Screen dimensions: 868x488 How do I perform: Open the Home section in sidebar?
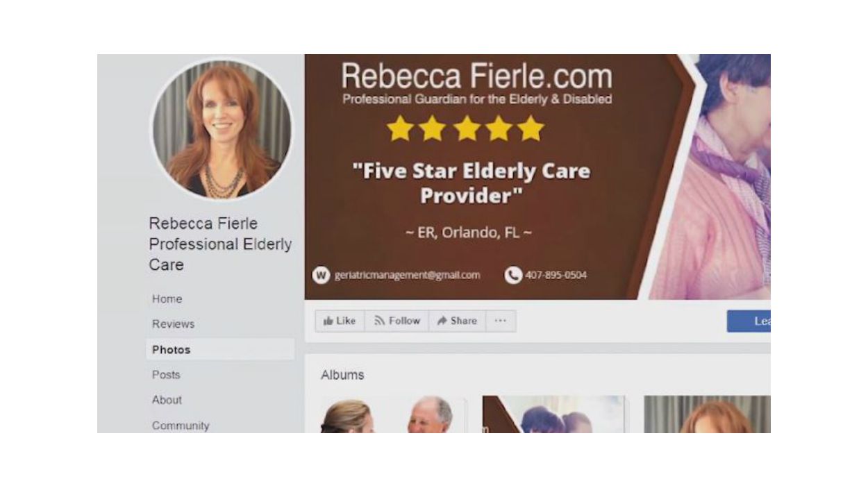[x=167, y=298]
